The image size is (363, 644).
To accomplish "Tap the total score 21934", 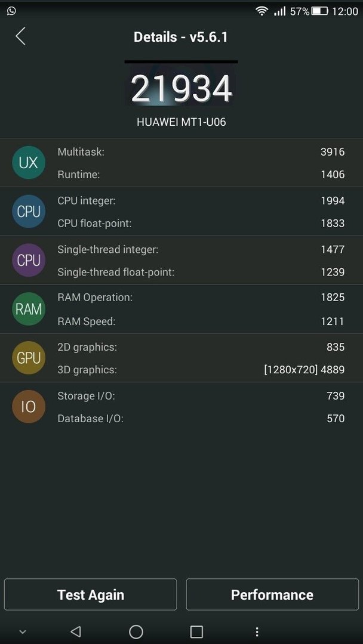I will 181,89.
